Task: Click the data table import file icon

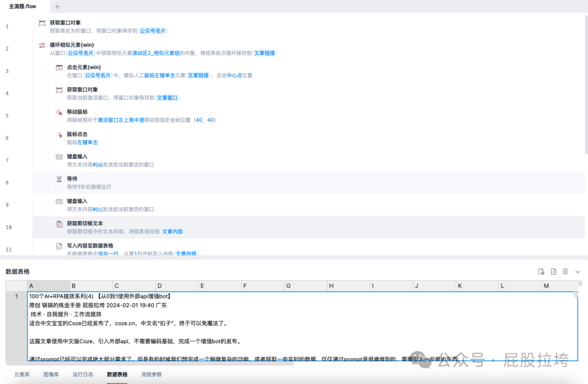Action: tap(541, 271)
